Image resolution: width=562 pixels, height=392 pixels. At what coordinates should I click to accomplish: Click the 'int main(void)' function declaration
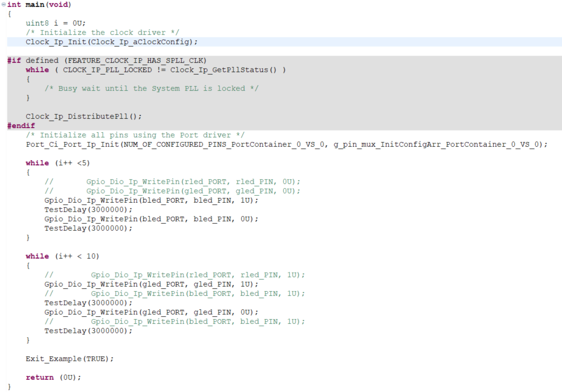39,5
